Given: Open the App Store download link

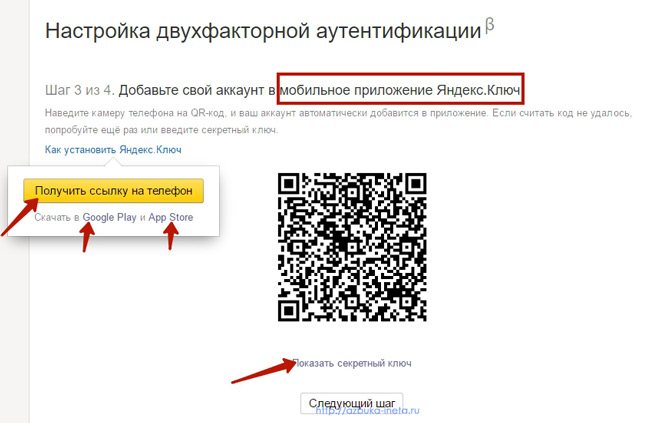Looking at the screenshot, I should tap(171, 217).
